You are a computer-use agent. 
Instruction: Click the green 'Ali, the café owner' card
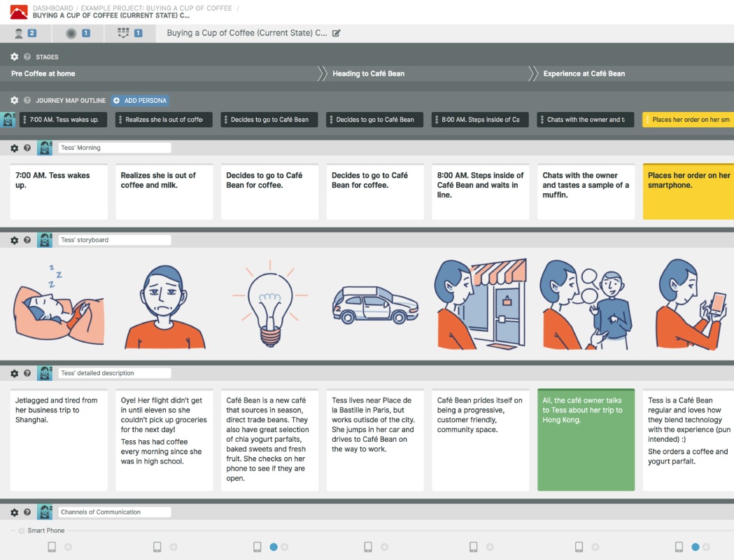[586, 440]
